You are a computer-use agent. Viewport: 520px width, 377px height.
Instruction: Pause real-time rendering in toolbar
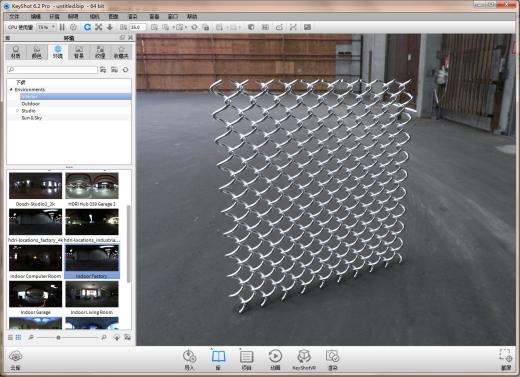(x=62, y=27)
